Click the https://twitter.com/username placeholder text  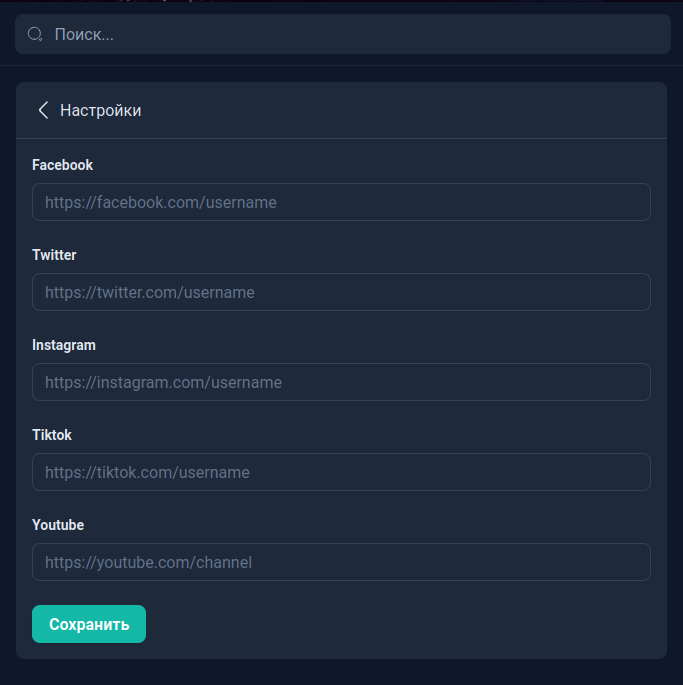pyautogui.click(x=150, y=292)
